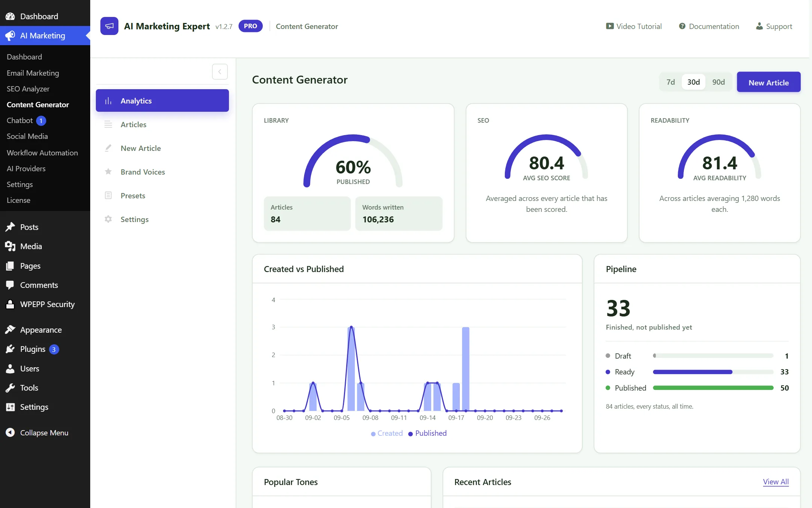Image resolution: width=812 pixels, height=508 pixels.
Task: Click the AI Marketing megaphone menu icon
Action: click(x=10, y=35)
